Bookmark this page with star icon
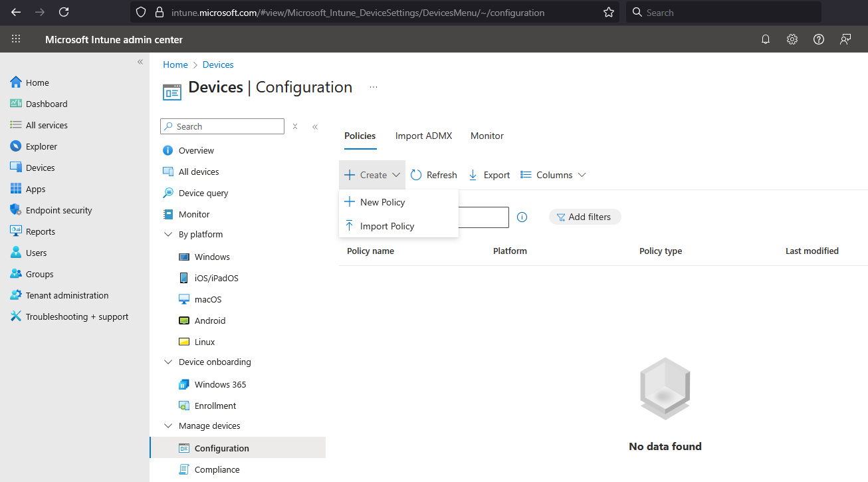 [x=608, y=12]
